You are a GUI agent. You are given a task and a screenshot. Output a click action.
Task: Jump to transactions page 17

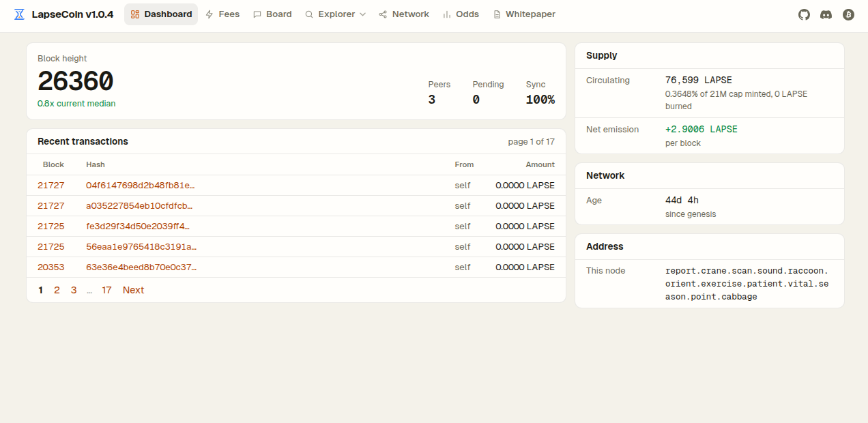(107, 290)
